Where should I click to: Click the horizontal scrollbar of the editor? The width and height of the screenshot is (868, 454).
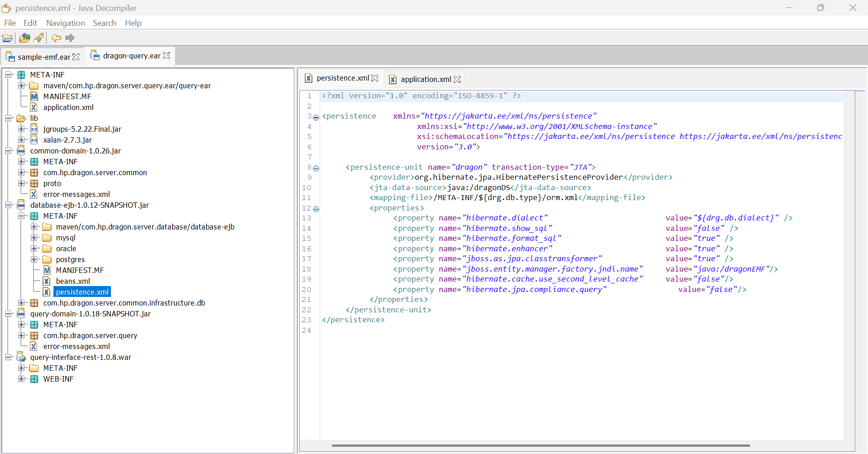coord(541,445)
